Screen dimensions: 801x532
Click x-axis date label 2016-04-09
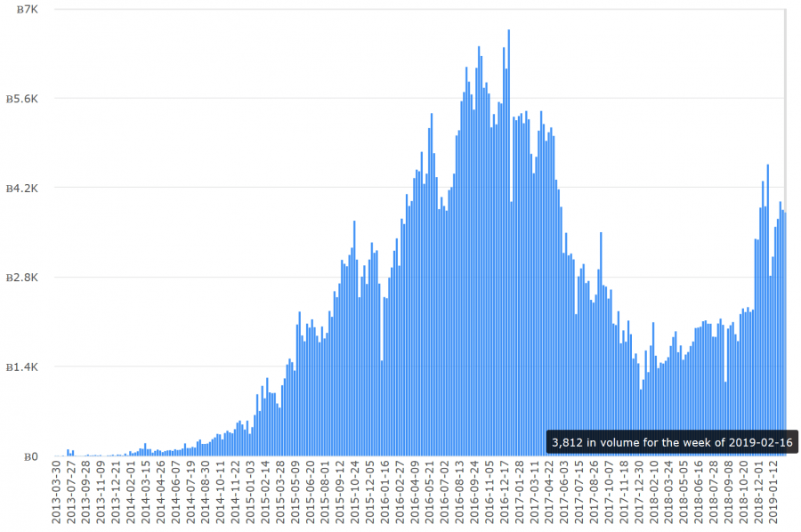coord(414,492)
